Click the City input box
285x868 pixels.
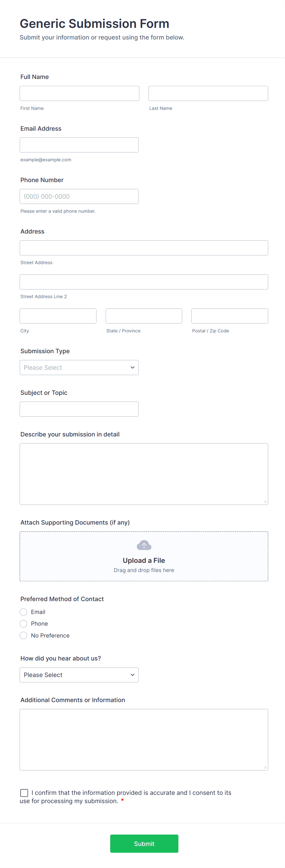click(x=58, y=316)
